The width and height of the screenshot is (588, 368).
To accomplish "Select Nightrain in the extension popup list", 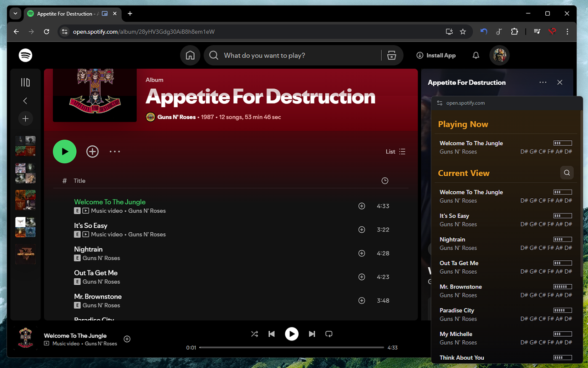I will point(506,243).
